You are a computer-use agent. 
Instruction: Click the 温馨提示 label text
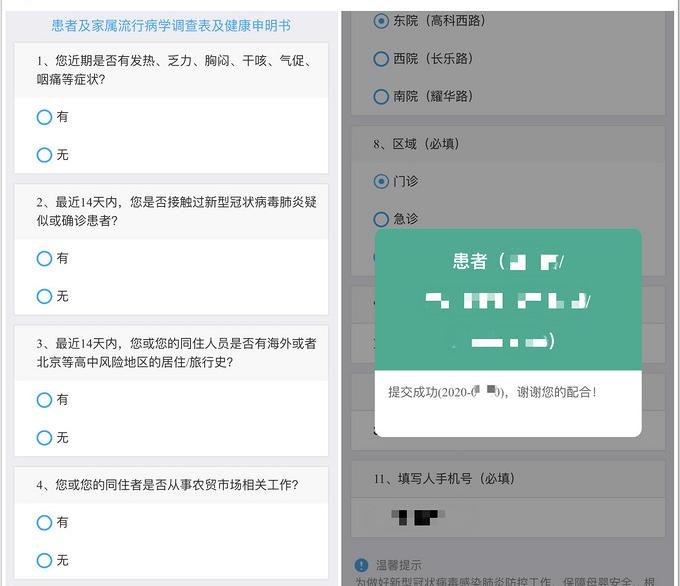pyautogui.click(x=399, y=565)
